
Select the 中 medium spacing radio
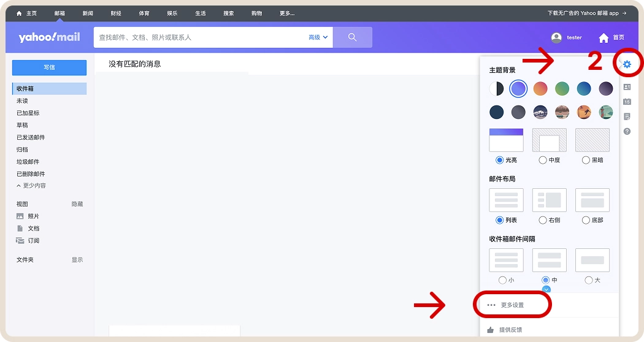545,280
